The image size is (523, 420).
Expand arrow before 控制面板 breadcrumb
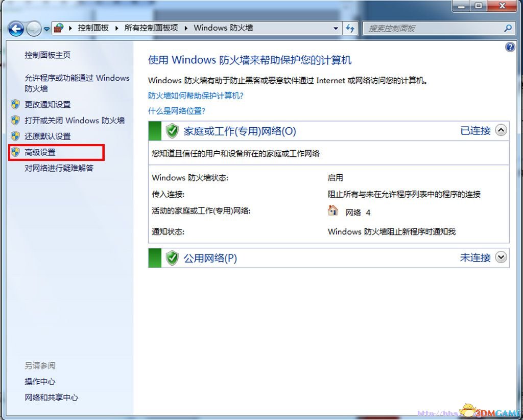70,28
